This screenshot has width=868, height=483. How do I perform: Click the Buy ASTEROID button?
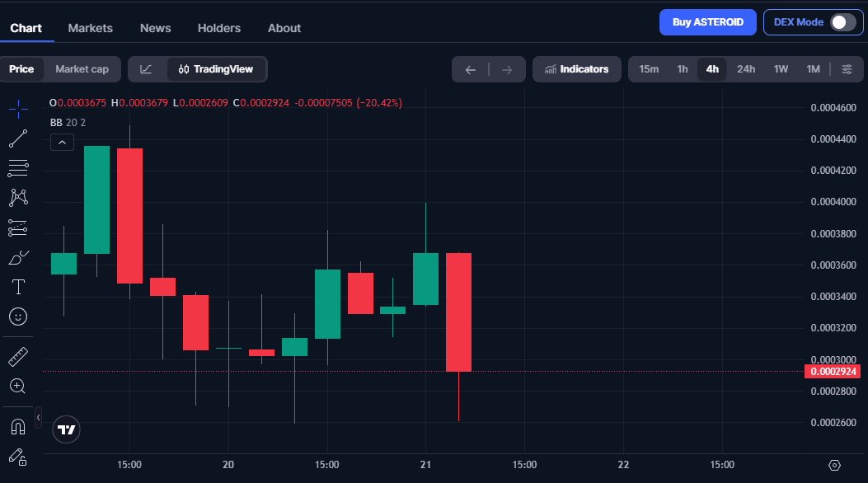(x=707, y=22)
